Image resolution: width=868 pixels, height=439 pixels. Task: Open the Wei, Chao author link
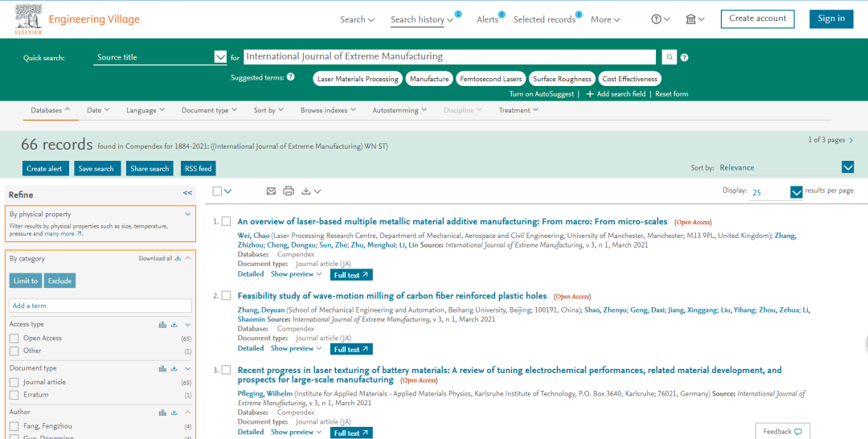[x=253, y=236]
